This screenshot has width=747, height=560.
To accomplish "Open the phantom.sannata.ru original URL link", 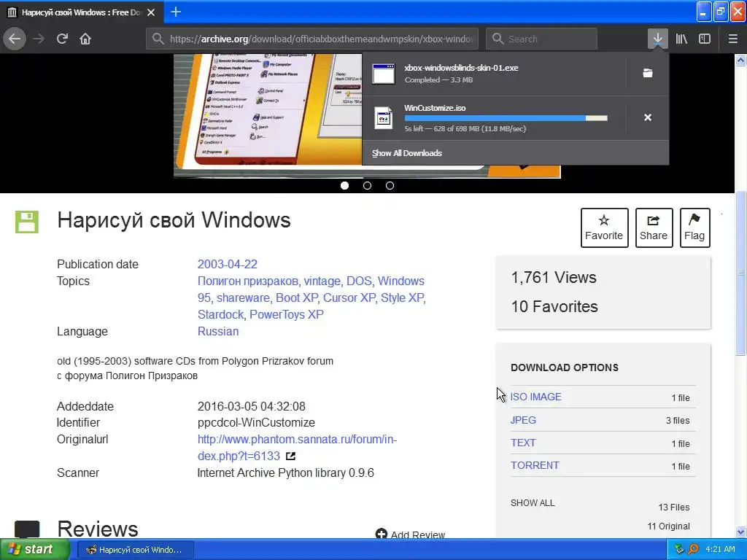I will 297,448.
